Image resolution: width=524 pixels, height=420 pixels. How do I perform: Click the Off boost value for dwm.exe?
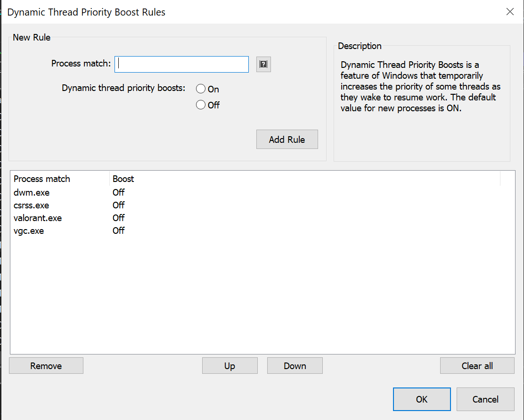click(x=119, y=192)
